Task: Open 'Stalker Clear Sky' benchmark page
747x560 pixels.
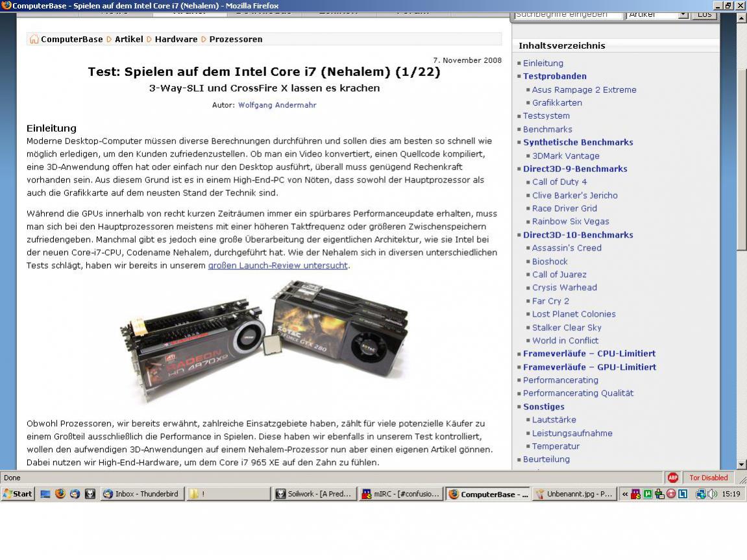Action: pyautogui.click(x=567, y=328)
